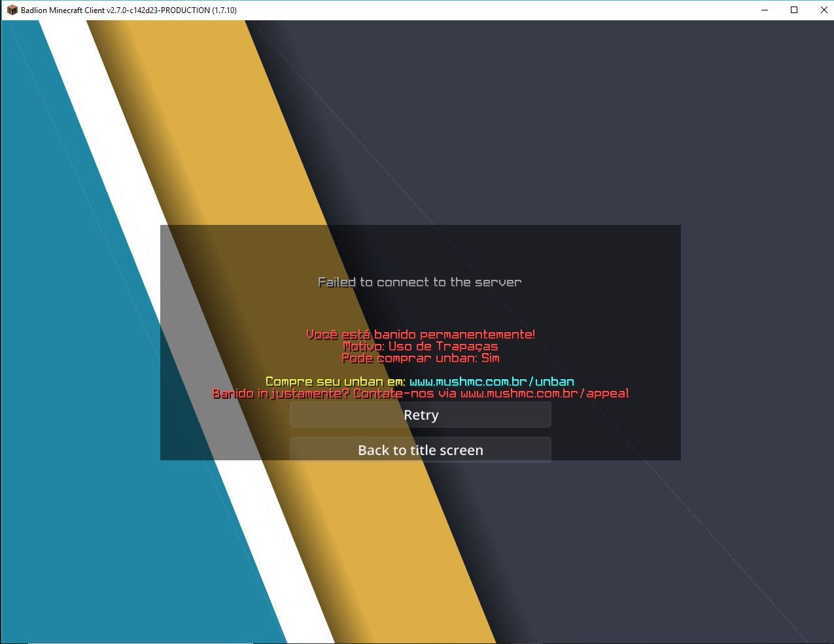Viewport: 834px width, 644px height.
Task: Minimize the Badlion Minecraft Client window
Action: 765,10
